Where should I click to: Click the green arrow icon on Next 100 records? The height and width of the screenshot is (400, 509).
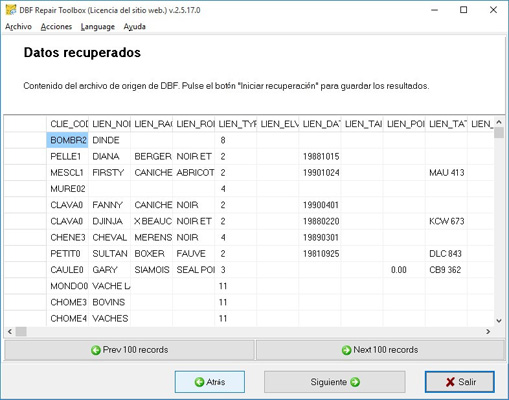click(x=346, y=350)
